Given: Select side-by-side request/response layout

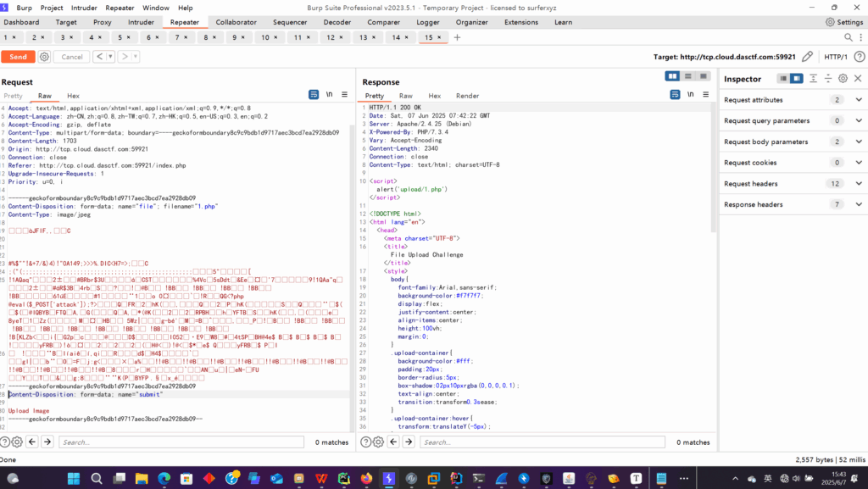Looking at the screenshot, I should (672, 76).
